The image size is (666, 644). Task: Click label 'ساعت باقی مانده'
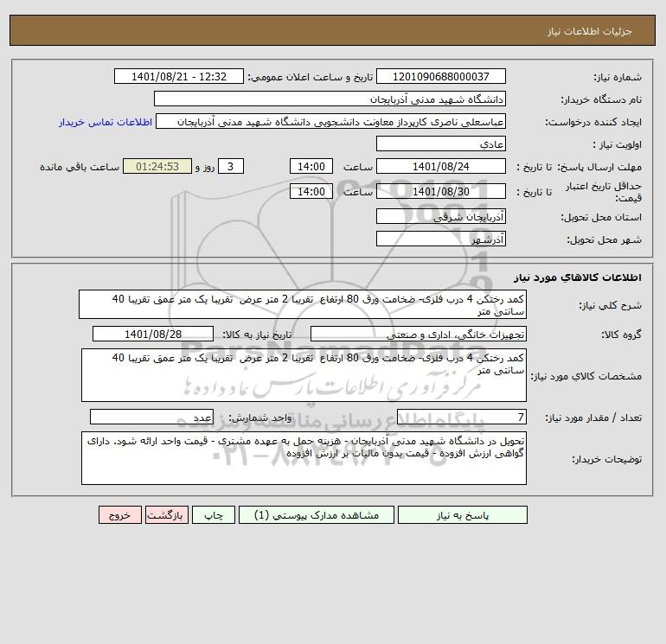(x=80, y=167)
